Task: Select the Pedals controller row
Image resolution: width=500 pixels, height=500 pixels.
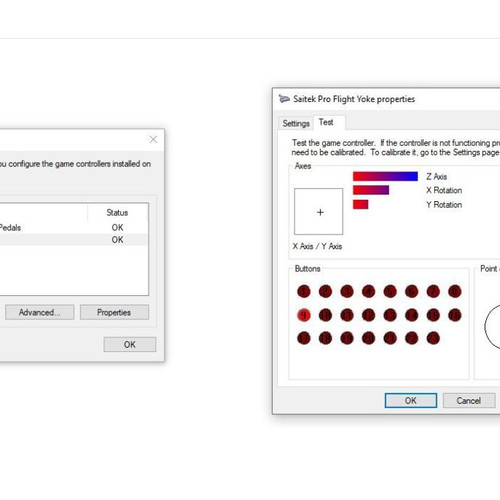Action: [x=74, y=227]
